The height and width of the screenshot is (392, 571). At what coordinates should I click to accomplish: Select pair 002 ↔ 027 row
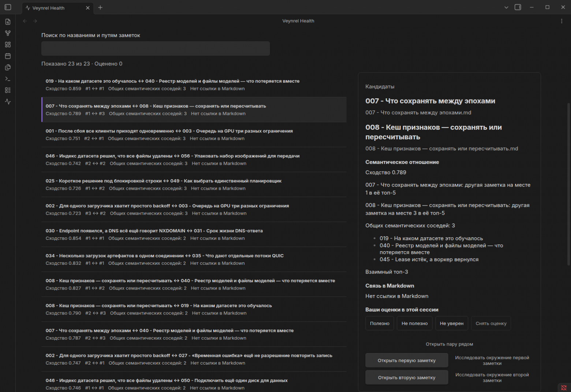coord(194,359)
